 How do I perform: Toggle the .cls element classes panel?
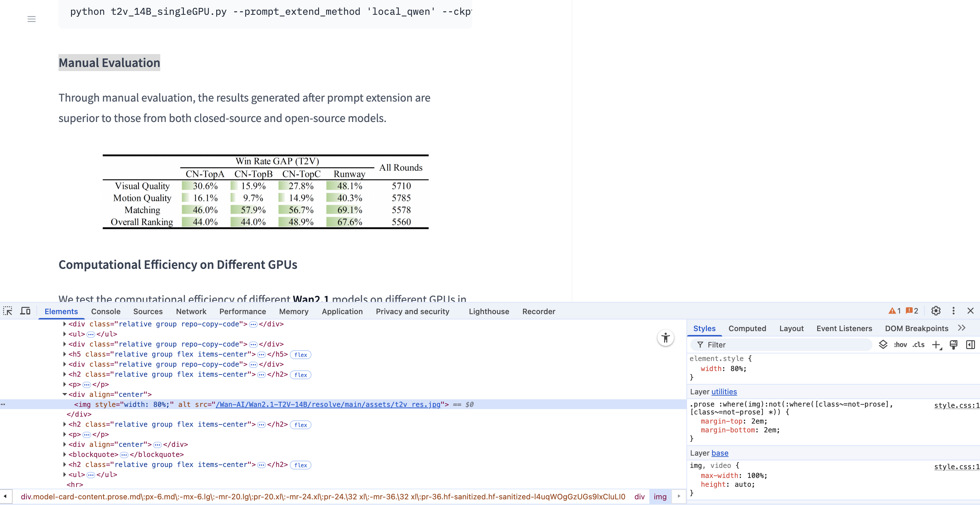918,345
